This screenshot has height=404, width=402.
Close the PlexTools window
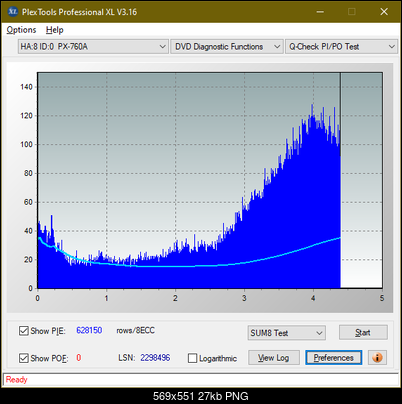point(384,12)
